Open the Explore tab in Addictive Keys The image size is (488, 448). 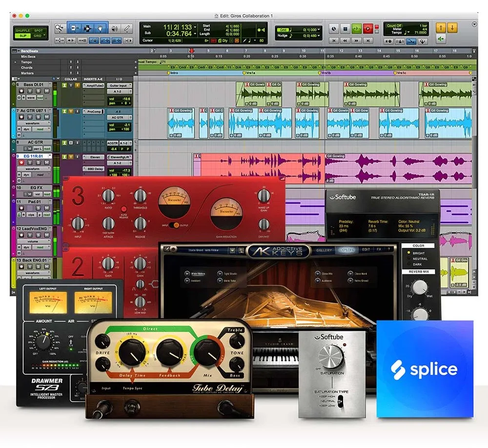tap(346, 250)
